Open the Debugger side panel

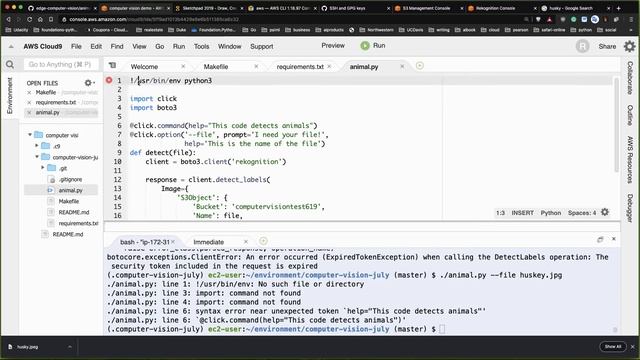point(630,208)
